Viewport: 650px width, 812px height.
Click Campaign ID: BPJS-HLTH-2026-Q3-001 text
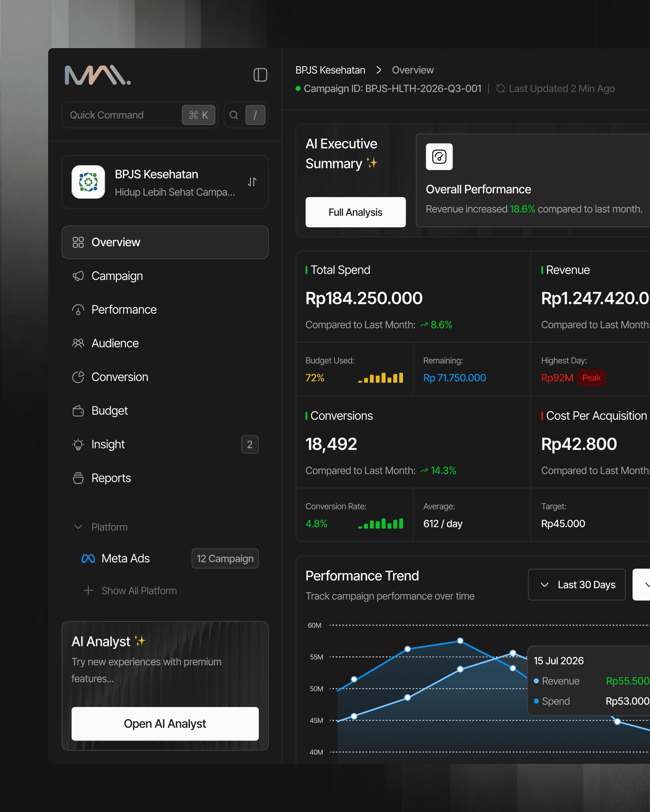point(392,89)
